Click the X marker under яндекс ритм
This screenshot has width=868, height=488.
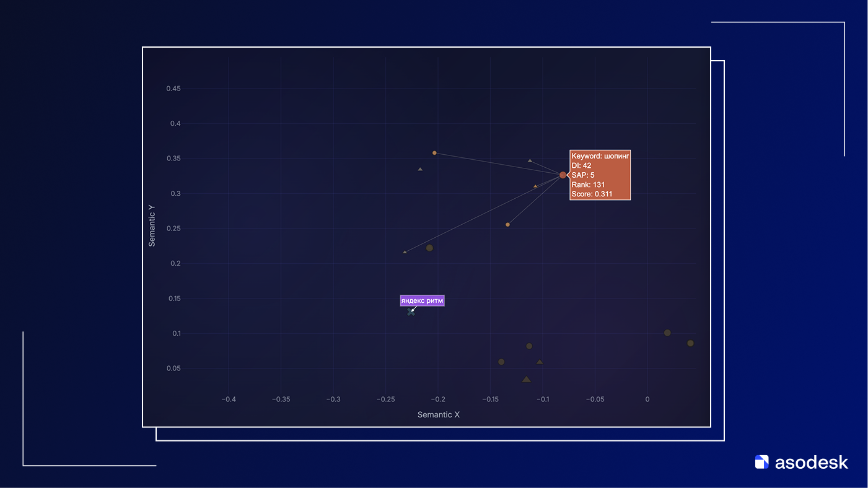tap(411, 312)
